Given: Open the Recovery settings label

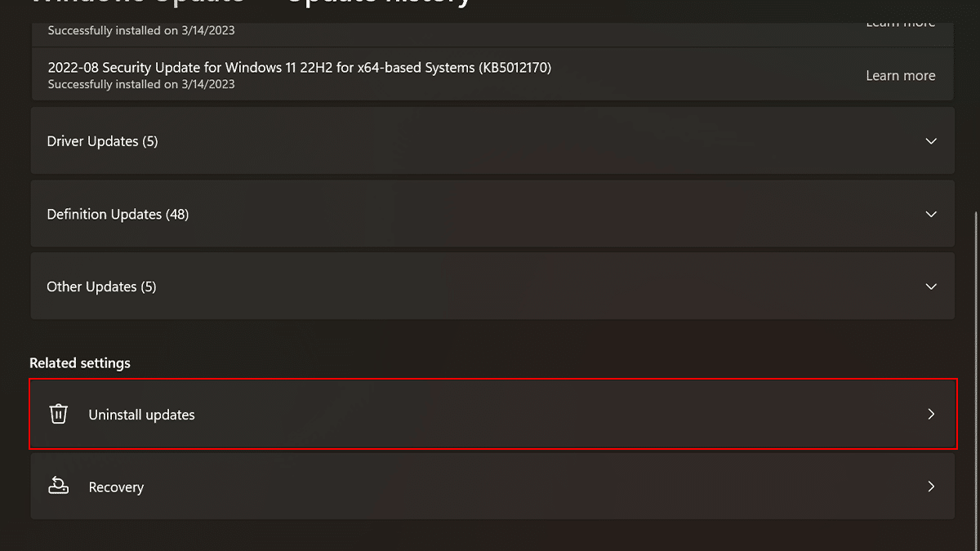Looking at the screenshot, I should point(116,487).
